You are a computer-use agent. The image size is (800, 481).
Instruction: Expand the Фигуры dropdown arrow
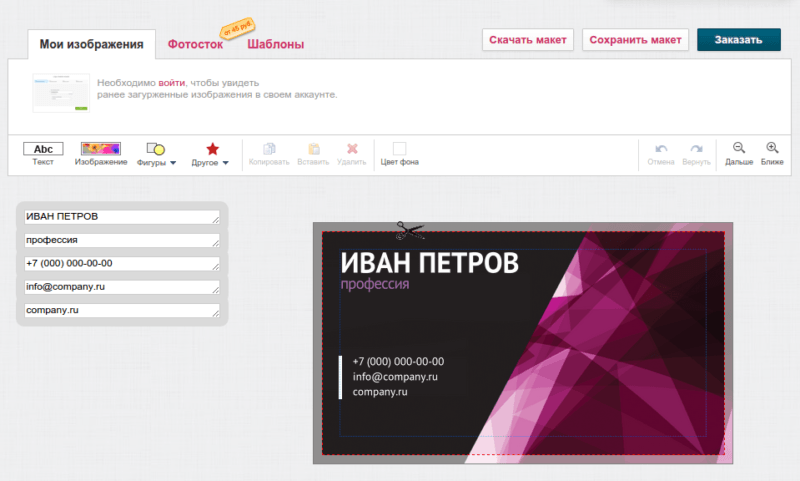[173, 163]
